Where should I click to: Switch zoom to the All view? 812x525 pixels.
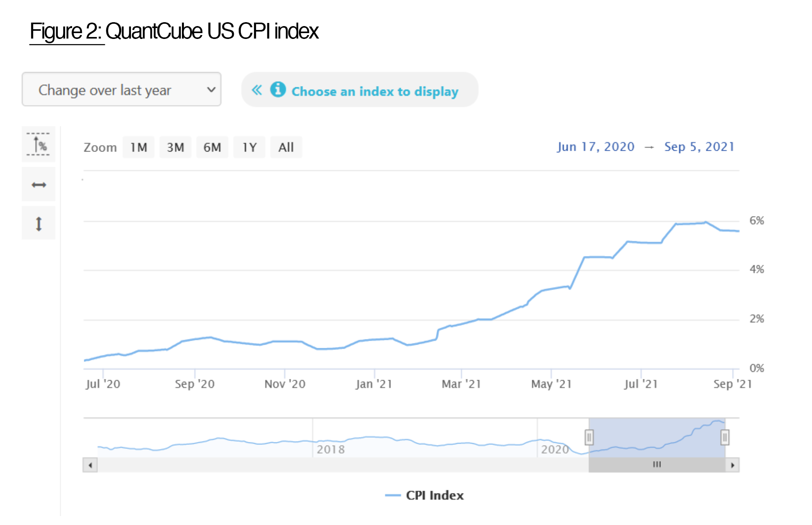pyautogui.click(x=286, y=147)
